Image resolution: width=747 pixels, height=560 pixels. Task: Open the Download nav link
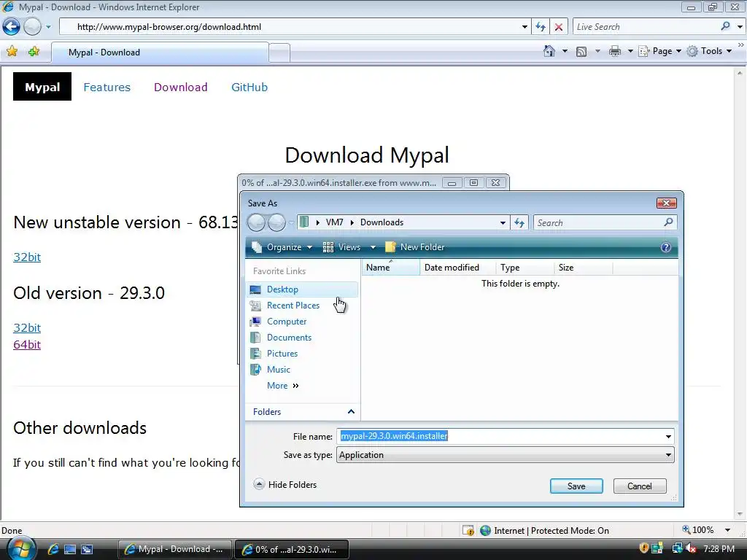181,87
